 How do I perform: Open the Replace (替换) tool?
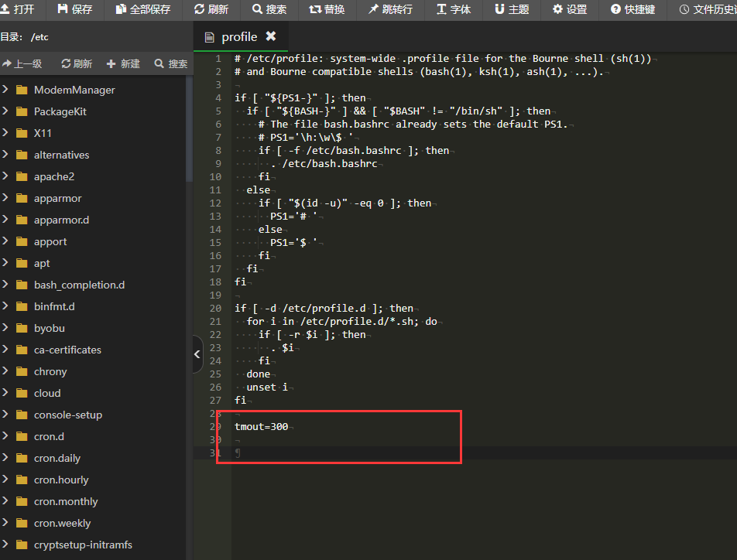[315, 9]
